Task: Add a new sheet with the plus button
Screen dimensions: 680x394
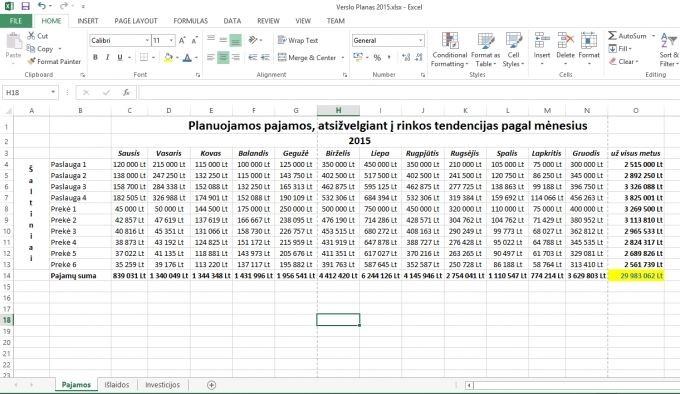Action: click(211, 385)
